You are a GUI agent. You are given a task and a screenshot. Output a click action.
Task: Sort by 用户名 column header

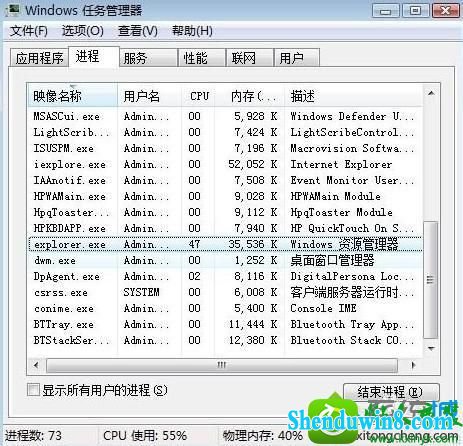click(x=150, y=96)
